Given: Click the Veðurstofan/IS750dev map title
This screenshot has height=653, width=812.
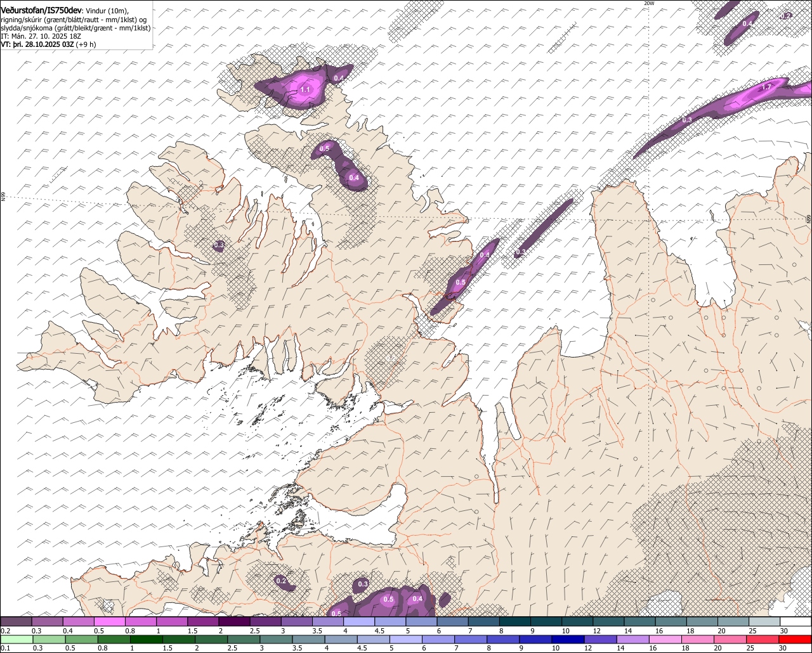Looking at the screenshot, I should tap(41, 11).
